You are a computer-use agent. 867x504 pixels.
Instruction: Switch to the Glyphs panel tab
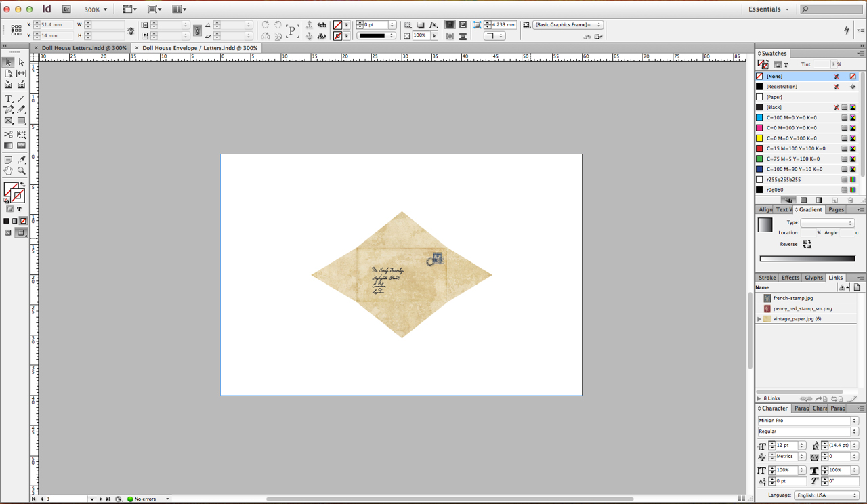coord(813,278)
